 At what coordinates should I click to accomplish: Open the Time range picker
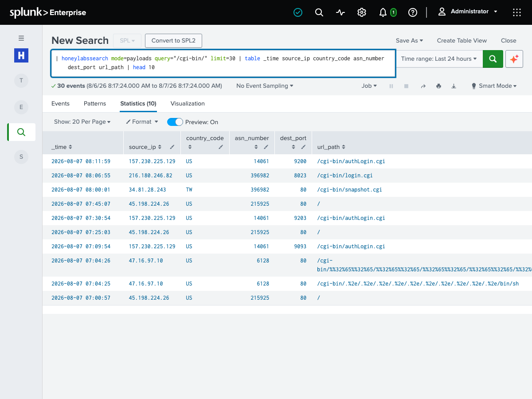439,59
